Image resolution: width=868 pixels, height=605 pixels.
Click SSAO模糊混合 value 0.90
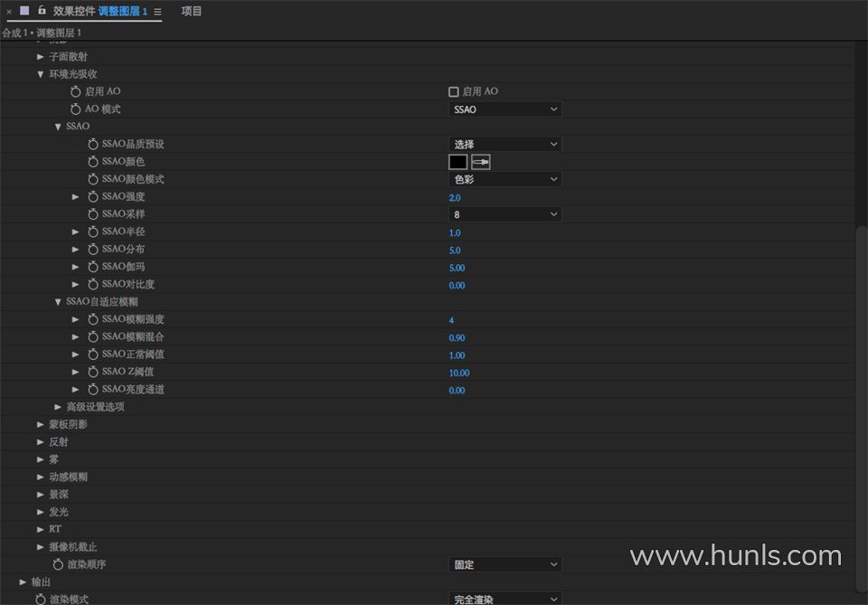(x=457, y=337)
